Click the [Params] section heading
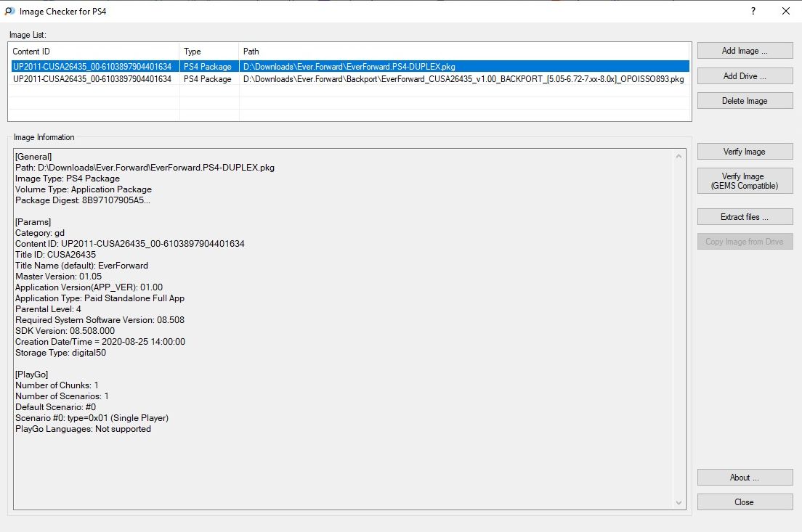802x532 pixels. pyautogui.click(x=33, y=222)
